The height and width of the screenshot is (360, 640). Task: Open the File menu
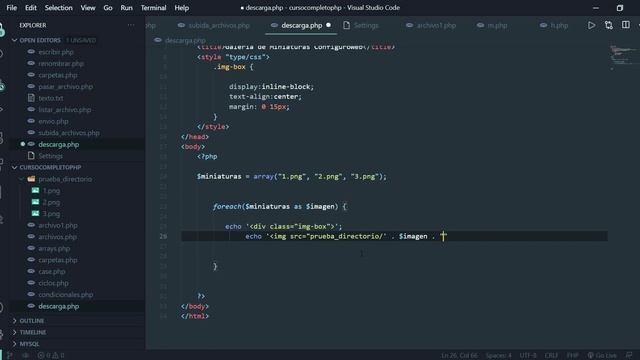[12, 8]
